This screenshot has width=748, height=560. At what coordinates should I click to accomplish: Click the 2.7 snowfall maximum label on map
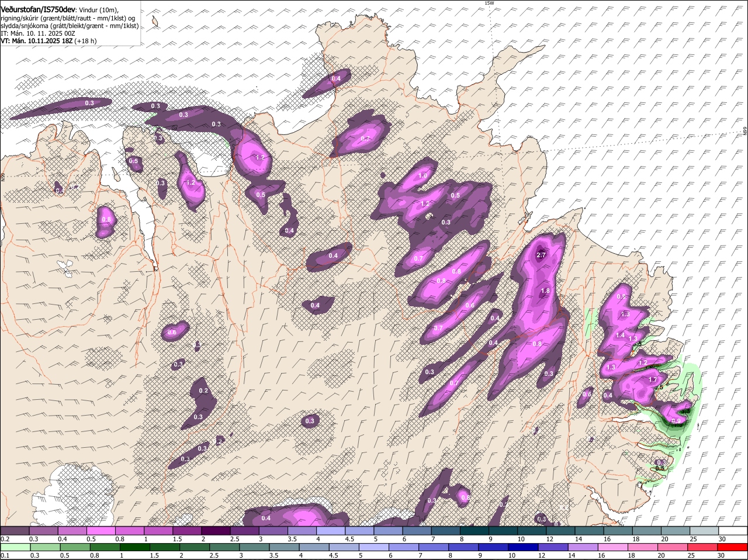[x=541, y=255]
